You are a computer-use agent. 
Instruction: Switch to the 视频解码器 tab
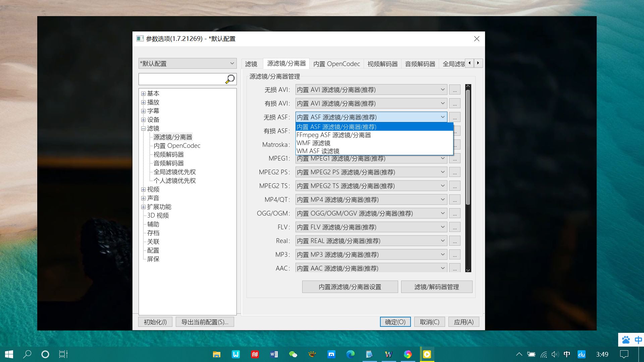382,64
